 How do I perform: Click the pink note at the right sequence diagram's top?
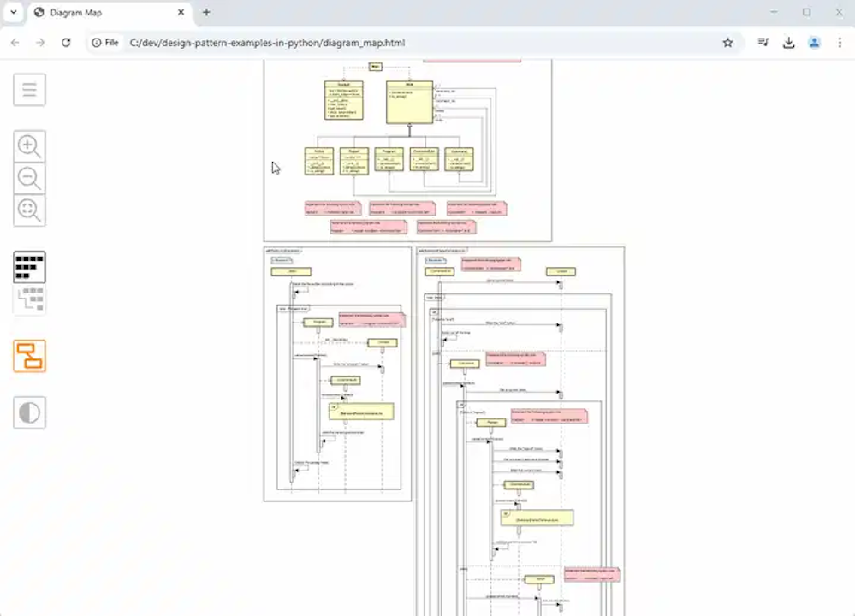click(490, 264)
